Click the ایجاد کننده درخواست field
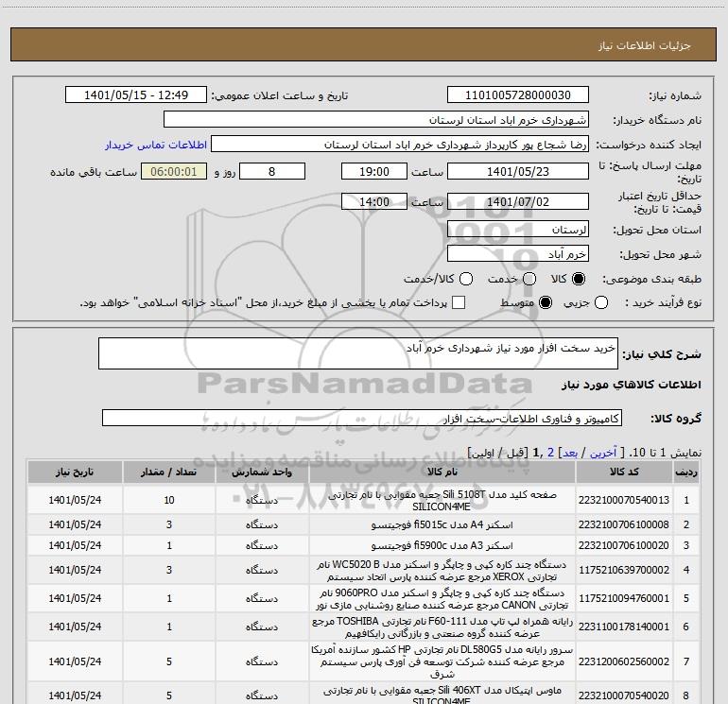 pos(400,145)
